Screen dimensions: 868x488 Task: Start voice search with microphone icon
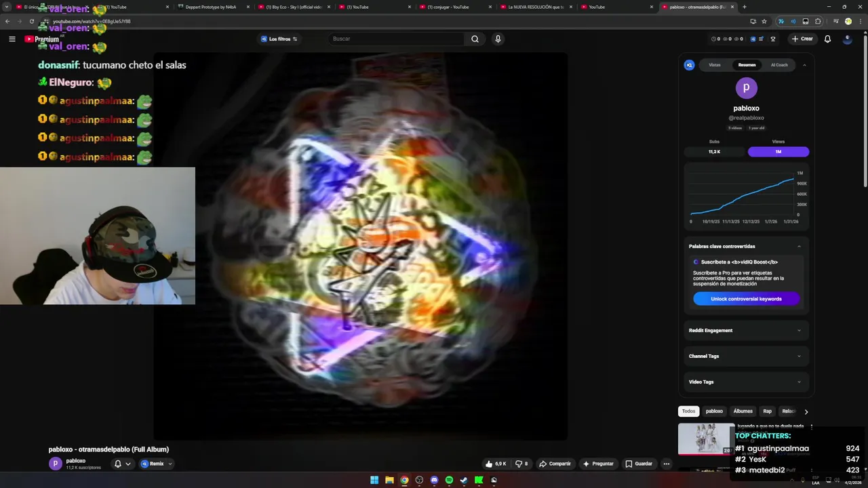coord(498,39)
